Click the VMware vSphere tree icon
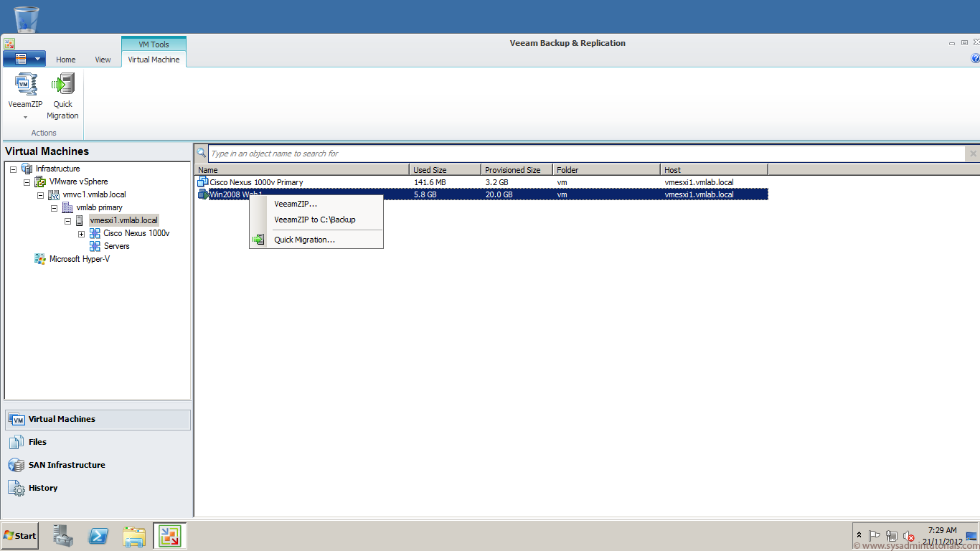 (x=40, y=182)
